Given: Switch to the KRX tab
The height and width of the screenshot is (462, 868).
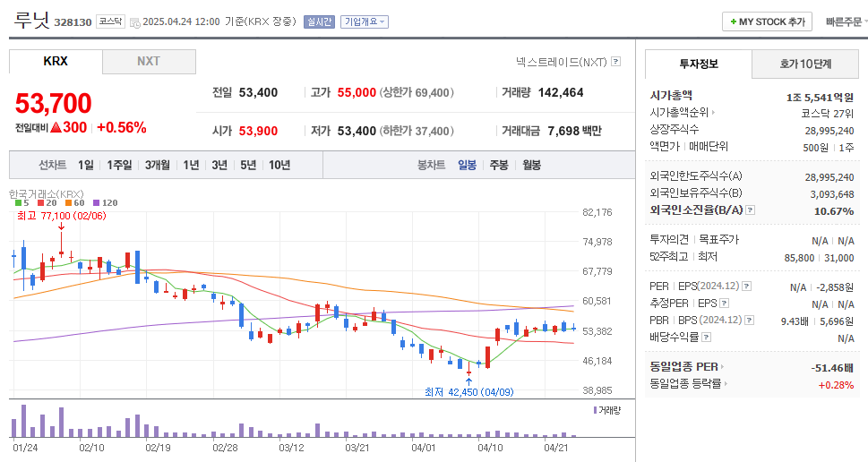Looking at the screenshot, I should pos(56,62).
